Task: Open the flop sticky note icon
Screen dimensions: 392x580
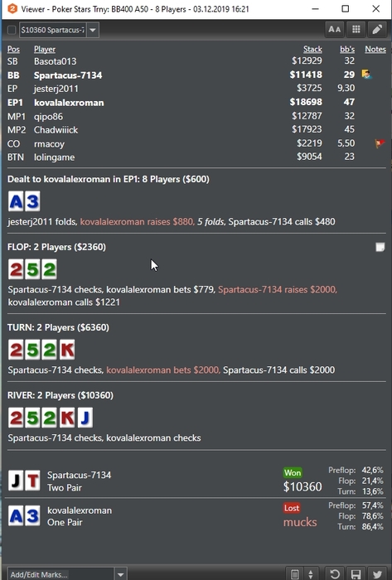Action: [x=380, y=247]
